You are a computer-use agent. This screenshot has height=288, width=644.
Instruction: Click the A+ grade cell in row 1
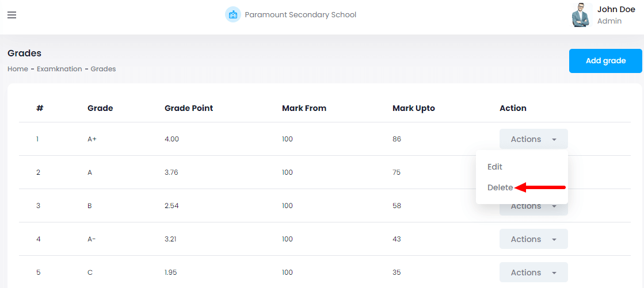tap(92, 139)
